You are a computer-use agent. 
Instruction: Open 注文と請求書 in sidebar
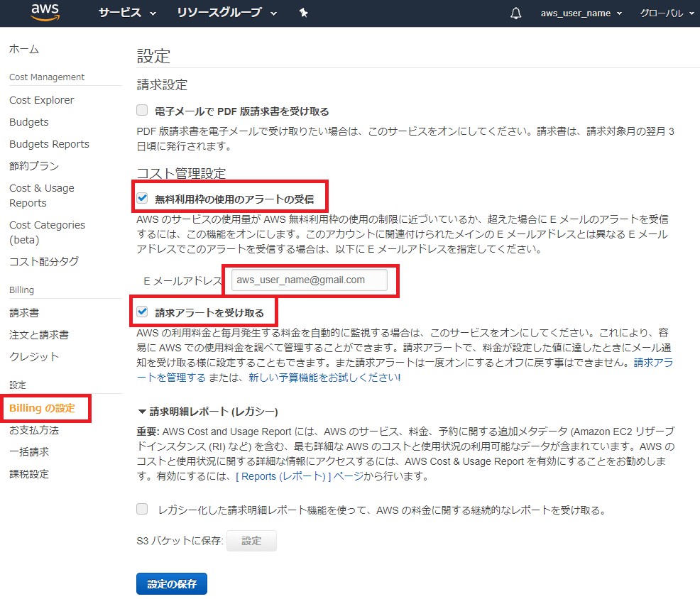[39, 335]
